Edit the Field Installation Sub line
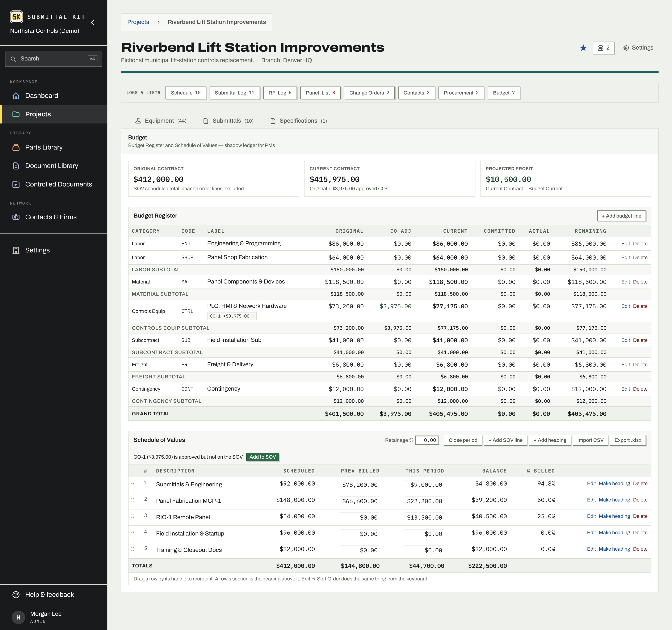Image resolution: width=672 pixels, height=630 pixels. 625,340
